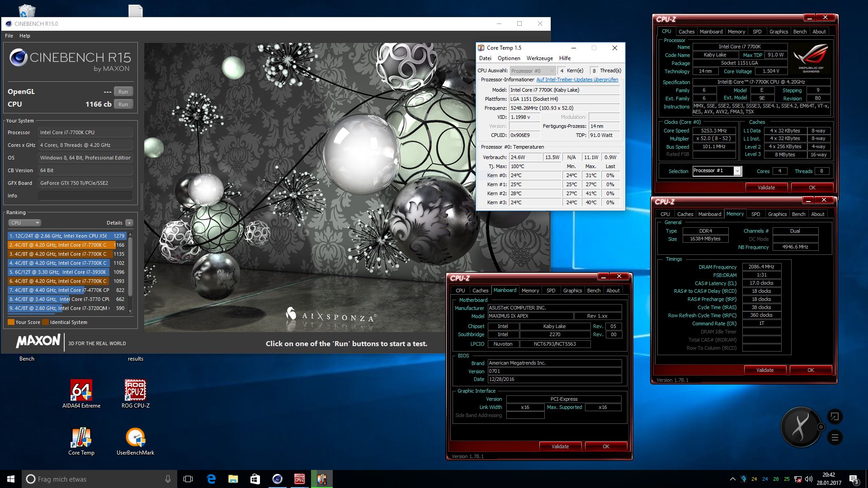Open Task View from taskbar
This screenshot has width=868, height=488.
(188, 479)
